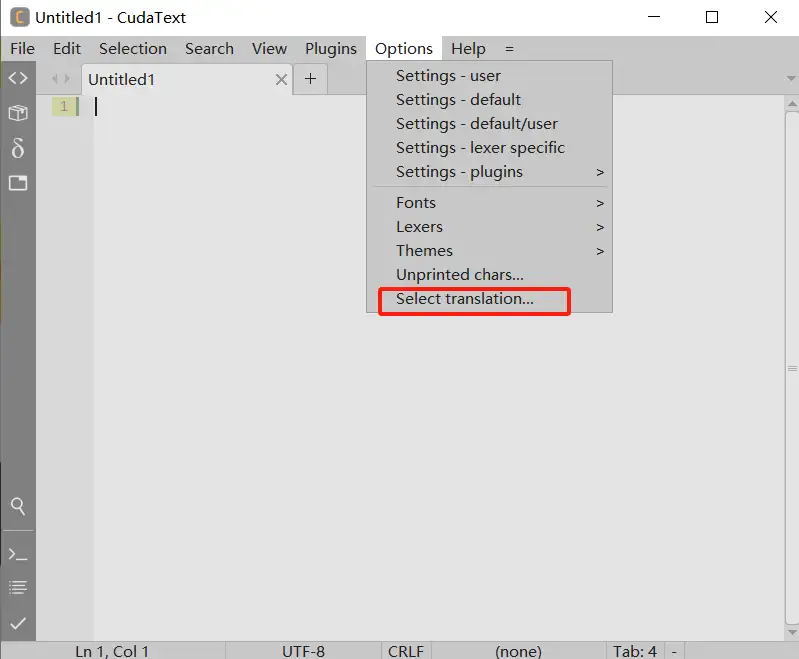Select lexer via (none) status field

click(518, 651)
